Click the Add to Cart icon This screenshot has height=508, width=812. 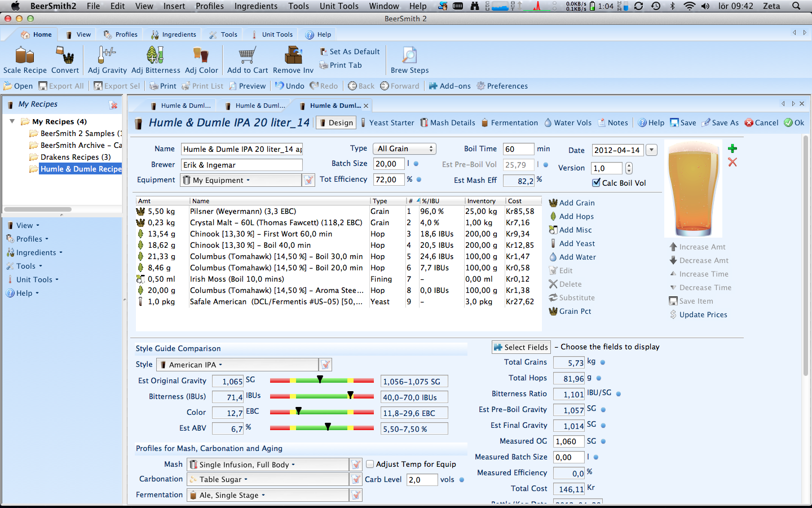[247, 56]
